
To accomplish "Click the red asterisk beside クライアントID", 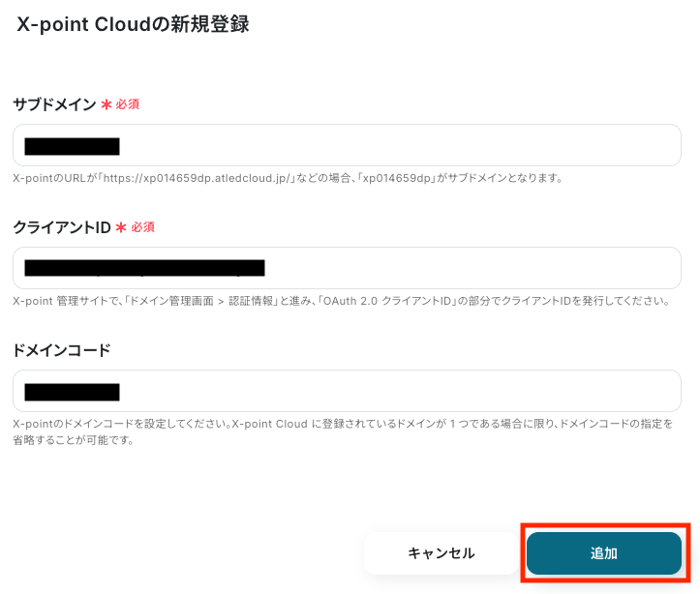I will click(121, 227).
